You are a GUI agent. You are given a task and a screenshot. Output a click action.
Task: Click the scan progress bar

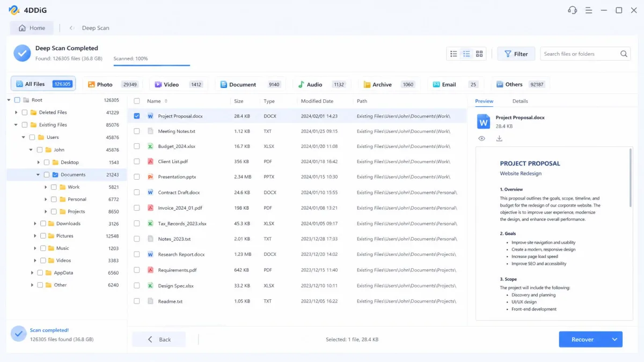(x=151, y=65)
